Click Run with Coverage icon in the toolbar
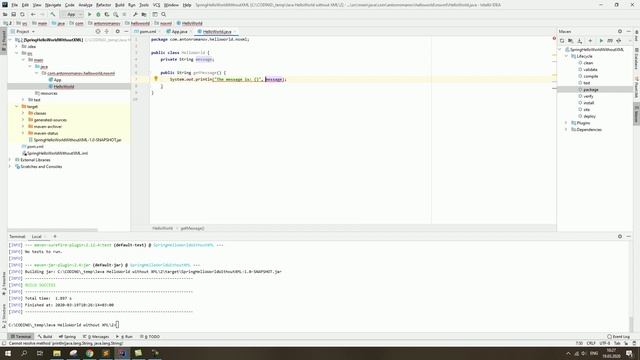Image resolution: width=640 pixels, height=360 pixels. pyautogui.click(x=107, y=14)
